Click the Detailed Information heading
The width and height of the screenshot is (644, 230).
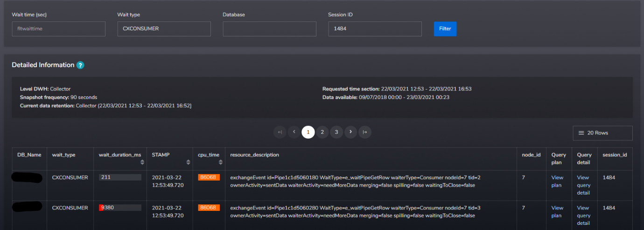click(43, 65)
